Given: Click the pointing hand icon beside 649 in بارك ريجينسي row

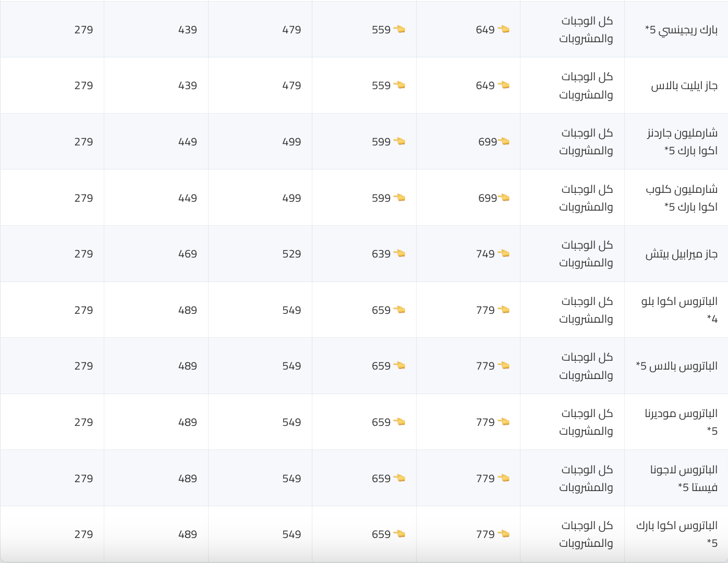Looking at the screenshot, I should 503,30.
